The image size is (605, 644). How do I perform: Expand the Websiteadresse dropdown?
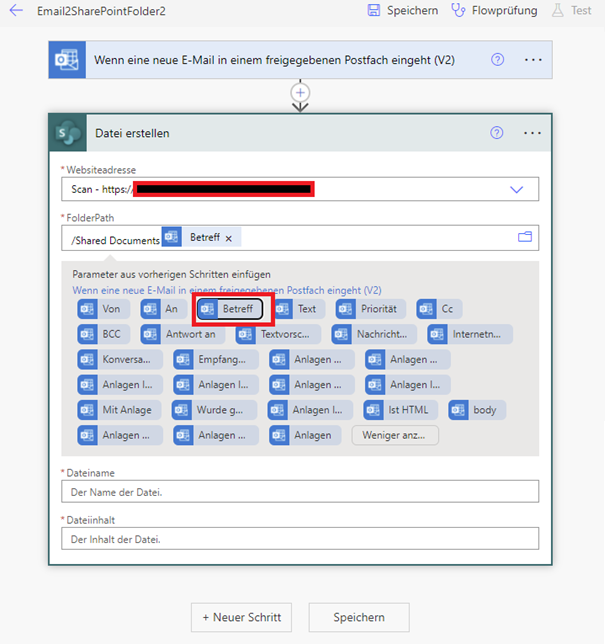pos(517,189)
